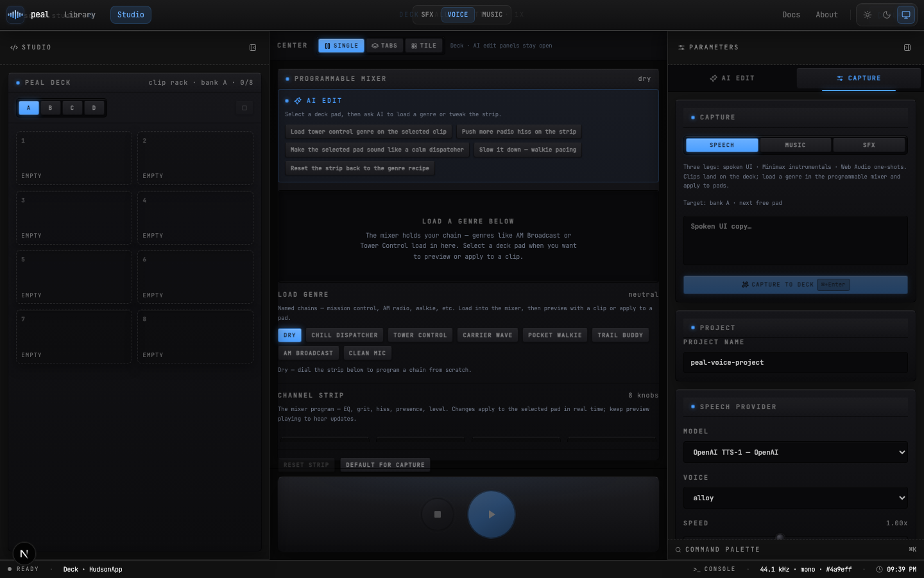Screen dimensions: 924x578
Task: Collapse the Parameters panel with its sidebar icon
Action: point(907,48)
